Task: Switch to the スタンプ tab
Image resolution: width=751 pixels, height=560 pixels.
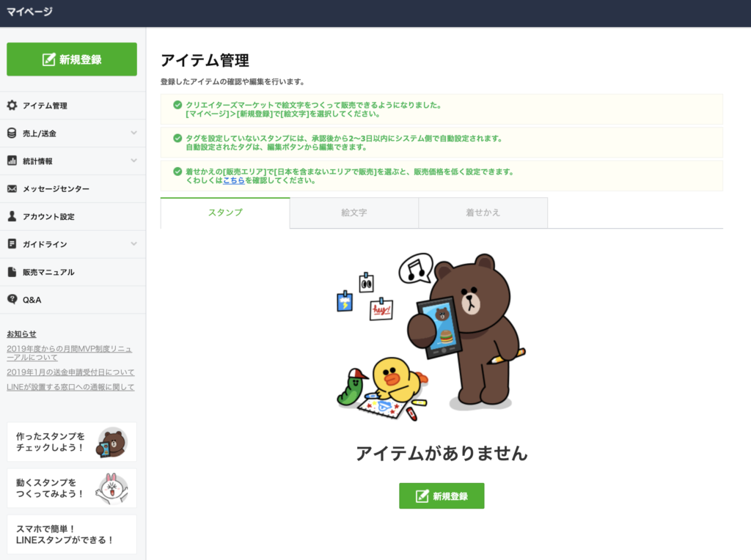Action: [225, 213]
